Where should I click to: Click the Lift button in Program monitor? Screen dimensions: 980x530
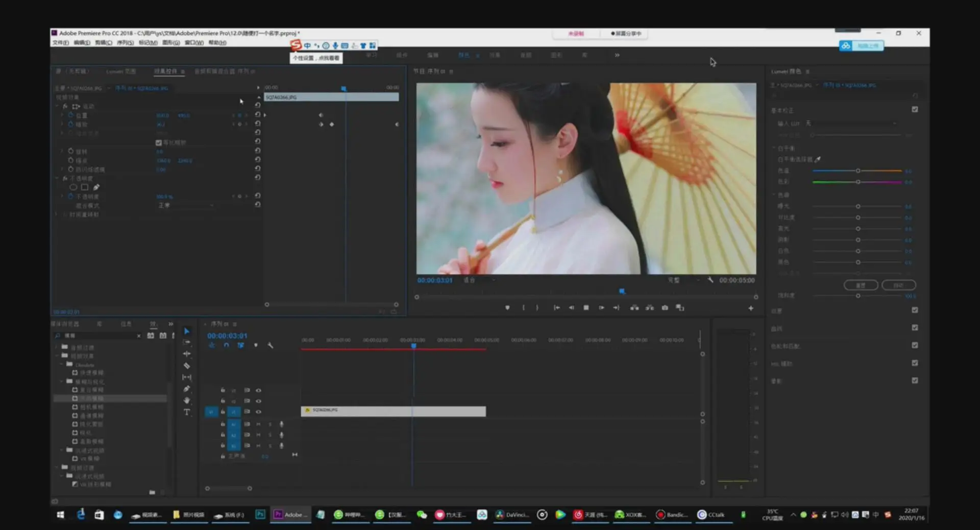(x=634, y=308)
